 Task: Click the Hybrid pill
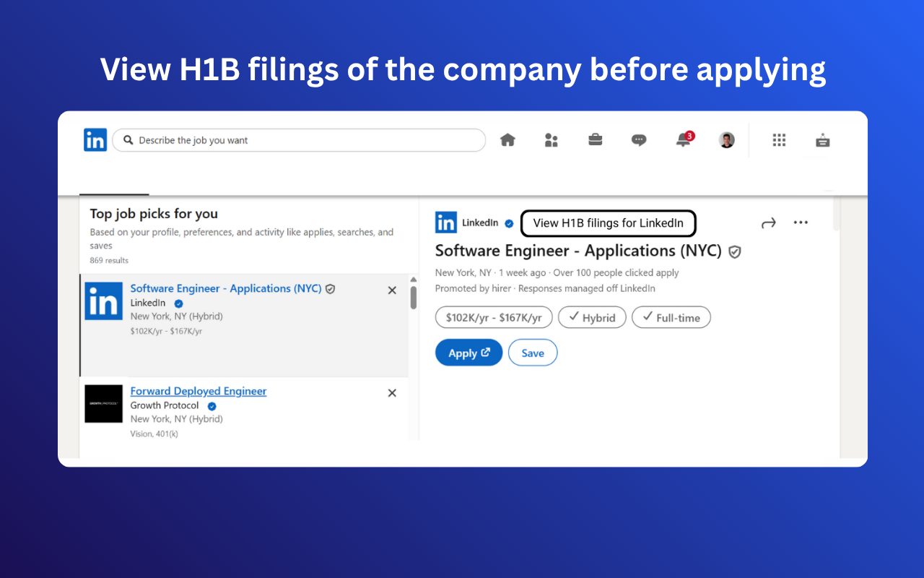click(592, 317)
